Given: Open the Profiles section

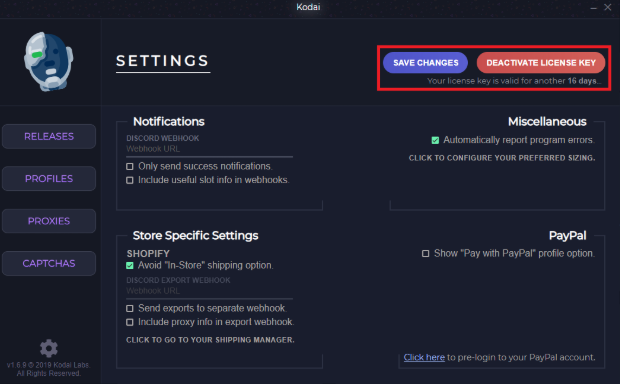Looking at the screenshot, I should click(49, 179).
